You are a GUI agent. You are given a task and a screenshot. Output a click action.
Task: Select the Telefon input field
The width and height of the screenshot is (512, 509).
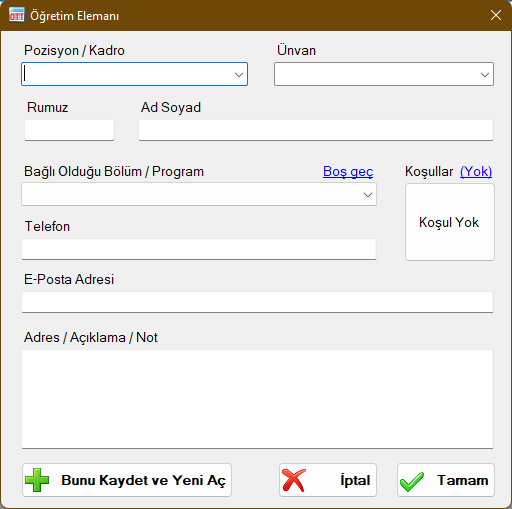point(199,249)
